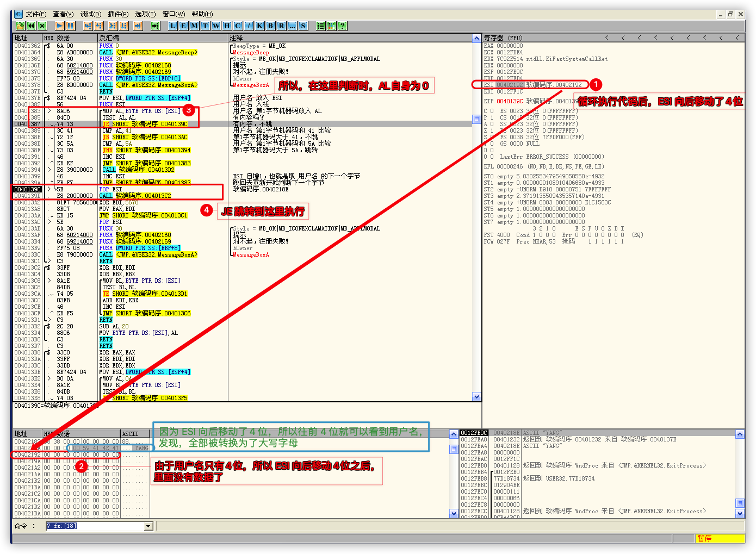The image size is (756, 554).
Task: Expand the command line history dropdown
Action: pos(148,526)
